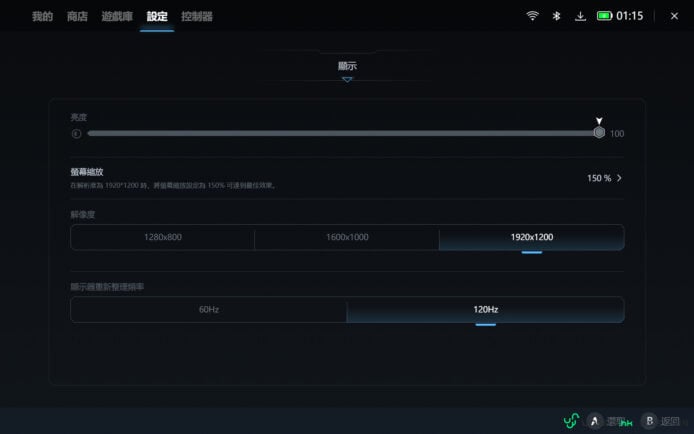Click the Bluetooth icon in top bar
This screenshot has width=694, height=434.
(556, 16)
